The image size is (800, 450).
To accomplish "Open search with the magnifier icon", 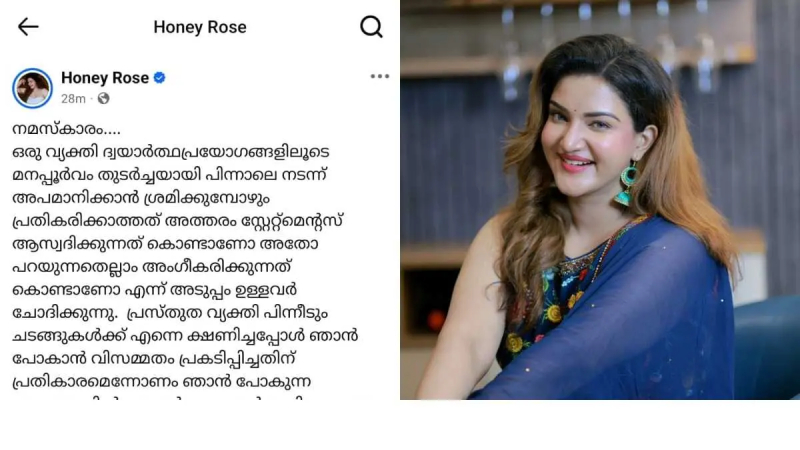I will pos(371,27).
